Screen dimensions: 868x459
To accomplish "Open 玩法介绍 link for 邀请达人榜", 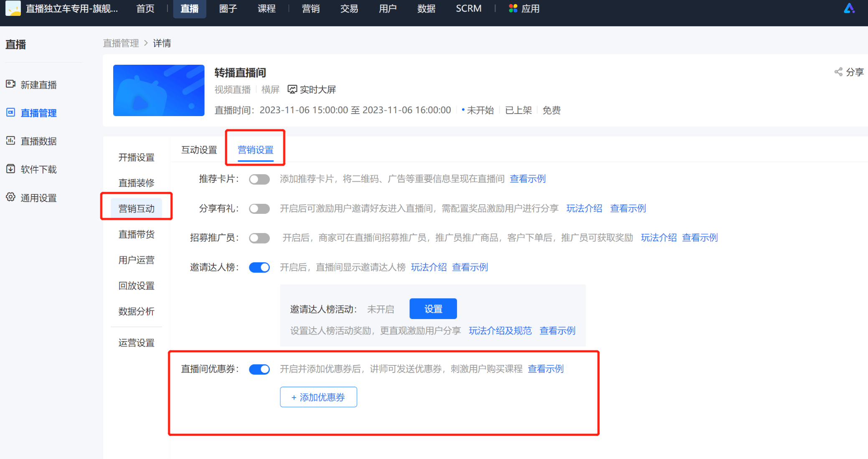I will [429, 267].
